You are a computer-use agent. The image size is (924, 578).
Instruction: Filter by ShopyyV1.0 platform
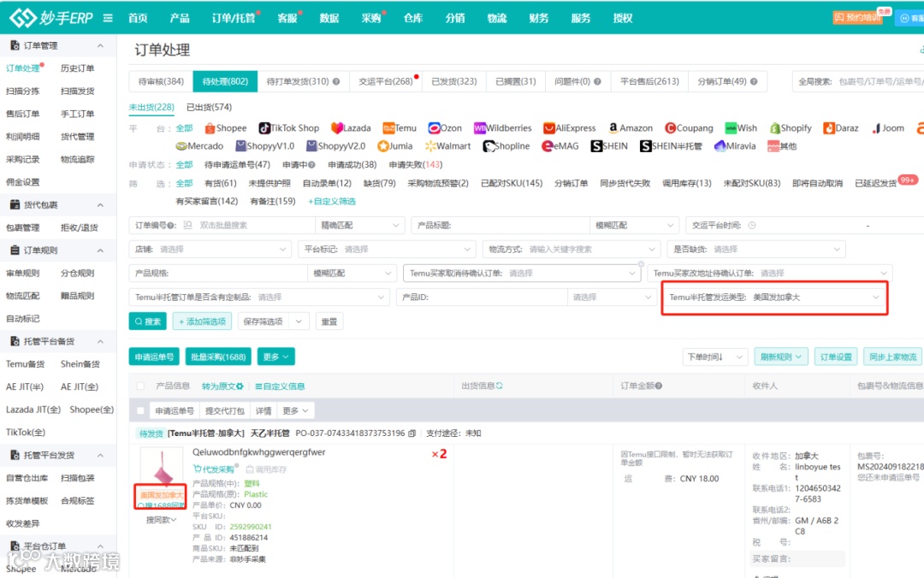[x=264, y=146]
